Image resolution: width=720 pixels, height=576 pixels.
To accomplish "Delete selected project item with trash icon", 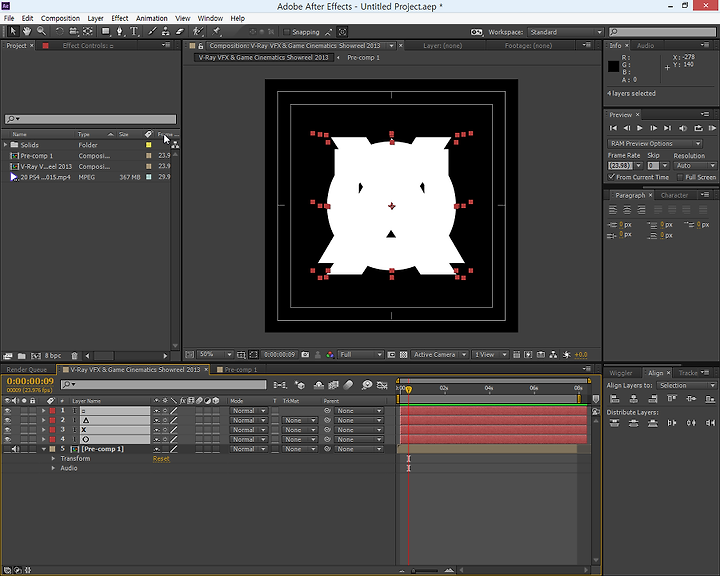I will 74,356.
